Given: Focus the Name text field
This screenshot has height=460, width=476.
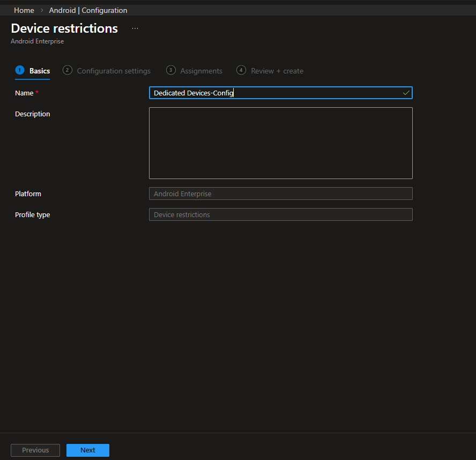Looking at the screenshot, I should point(273,93).
